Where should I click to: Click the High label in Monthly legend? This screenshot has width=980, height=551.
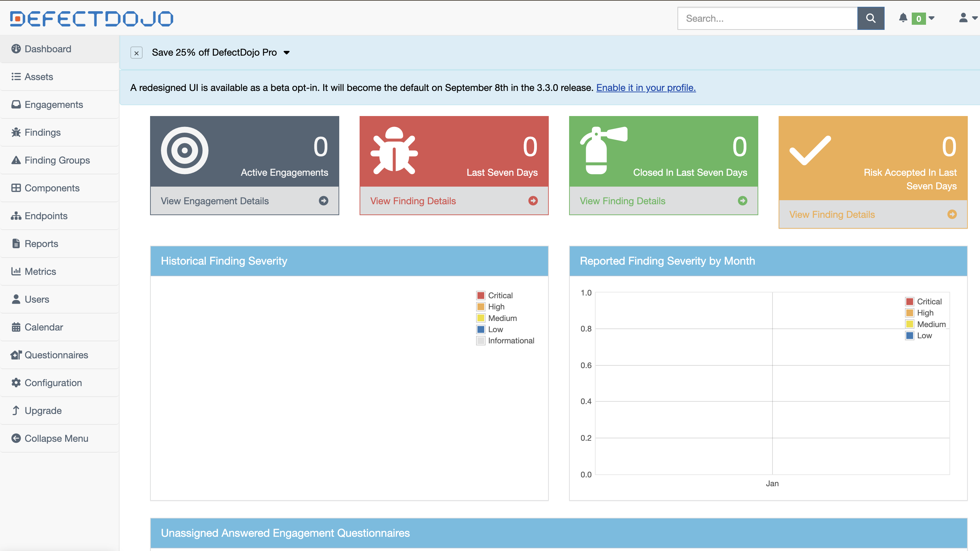click(925, 313)
